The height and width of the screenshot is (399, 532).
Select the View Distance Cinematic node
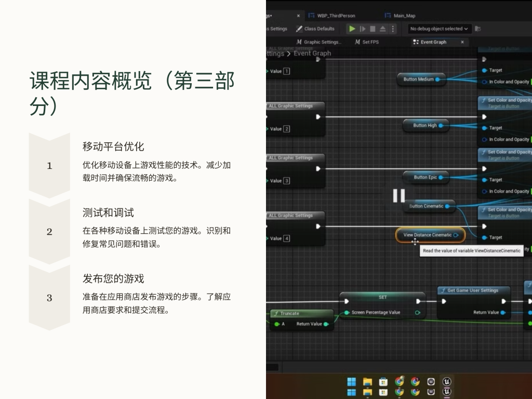pos(430,235)
